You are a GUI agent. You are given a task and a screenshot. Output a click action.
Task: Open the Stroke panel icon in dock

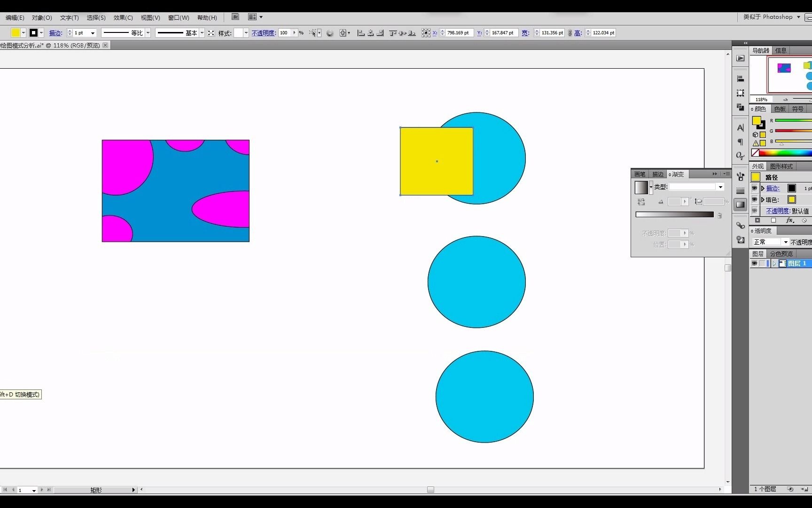[x=741, y=190]
